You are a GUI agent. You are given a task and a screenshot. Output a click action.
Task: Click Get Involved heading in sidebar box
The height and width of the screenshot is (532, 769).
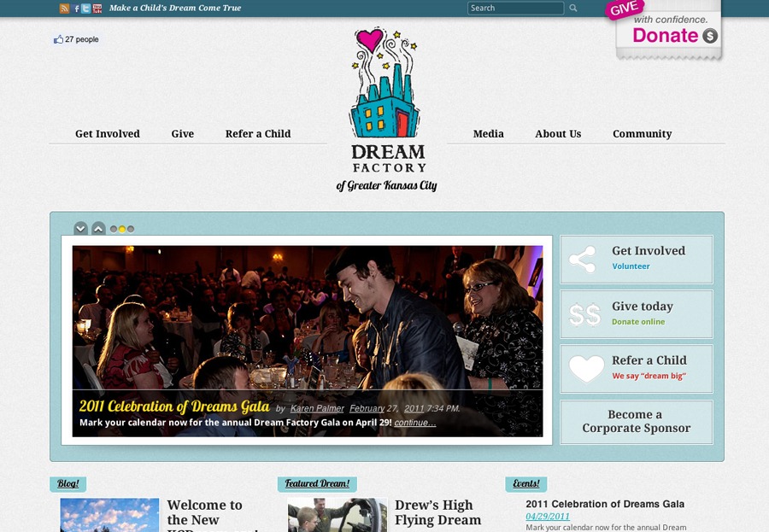[649, 250]
